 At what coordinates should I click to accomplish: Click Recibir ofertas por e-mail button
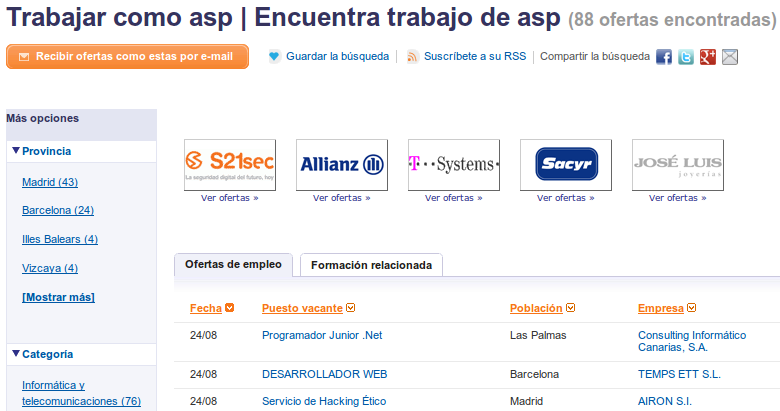(x=127, y=57)
